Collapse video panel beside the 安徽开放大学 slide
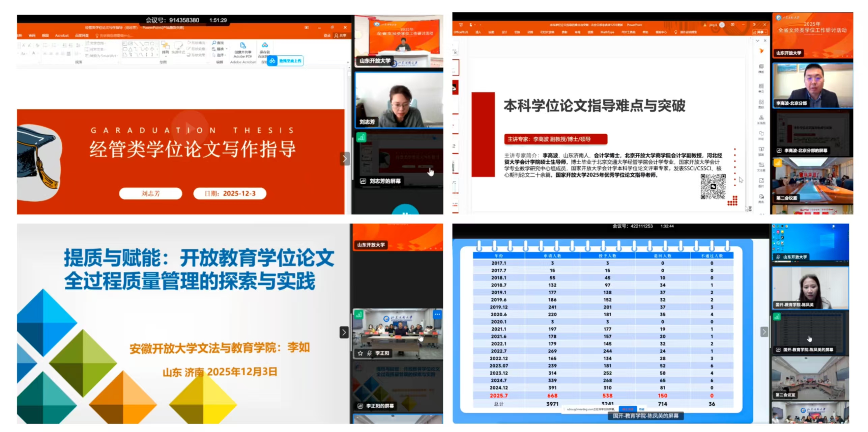Screen dimensions: 868x432 pos(344,332)
